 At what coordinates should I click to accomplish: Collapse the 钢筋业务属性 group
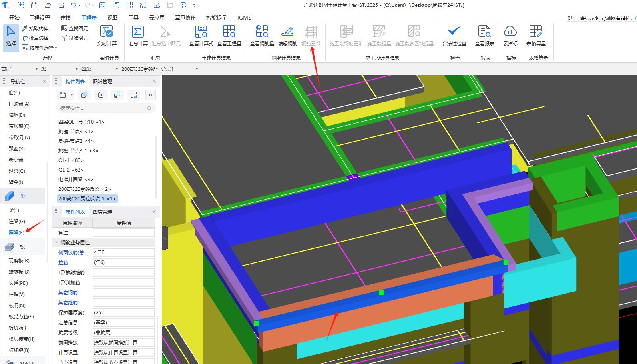(x=57, y=242)
